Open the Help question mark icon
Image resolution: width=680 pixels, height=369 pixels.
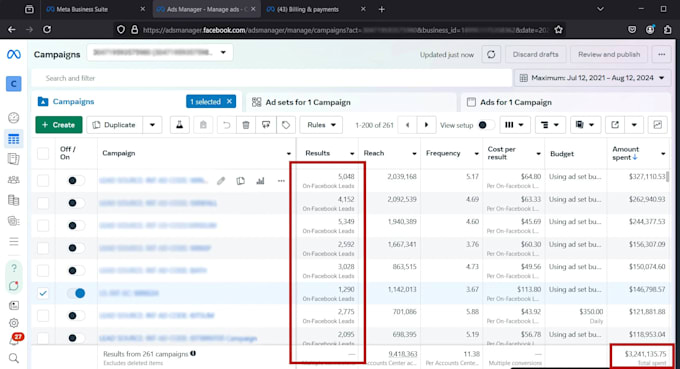[x=13, y=268]
